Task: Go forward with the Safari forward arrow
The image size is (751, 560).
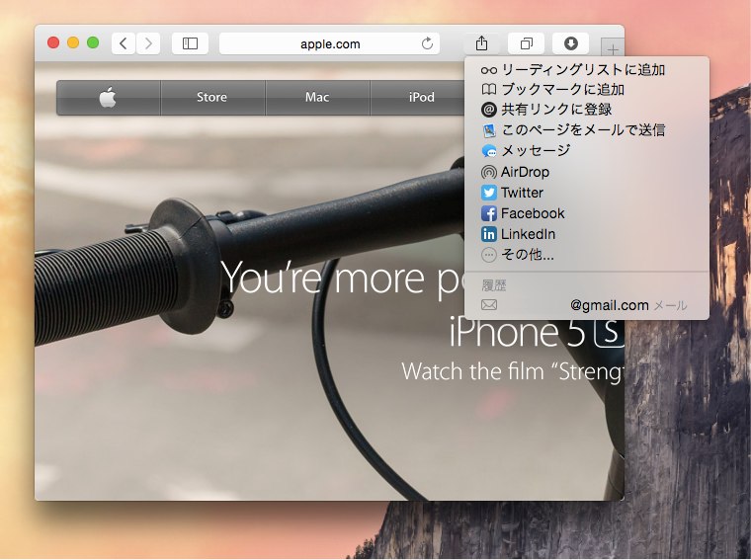Action: 148,43
